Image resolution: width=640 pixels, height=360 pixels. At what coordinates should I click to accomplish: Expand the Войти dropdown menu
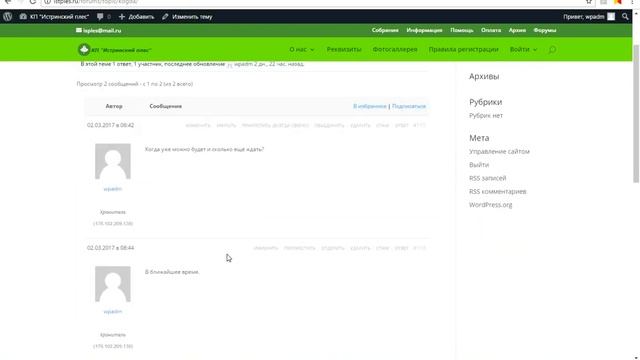pos(523,49)
